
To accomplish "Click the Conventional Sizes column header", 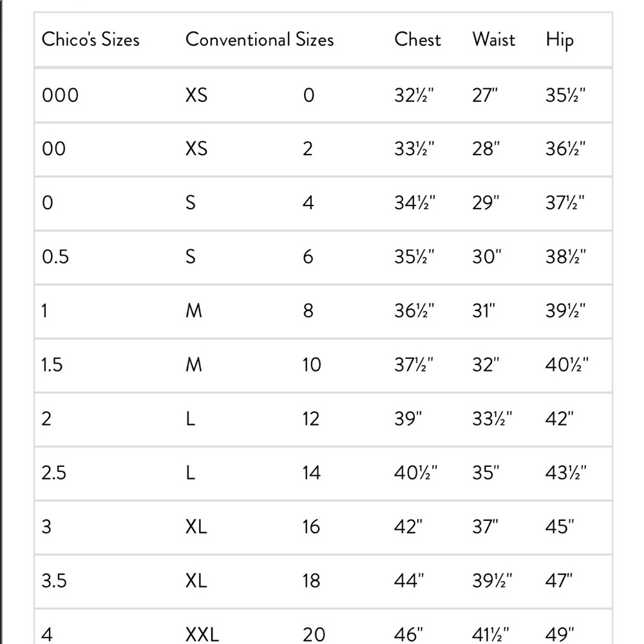I will point(260,39).
